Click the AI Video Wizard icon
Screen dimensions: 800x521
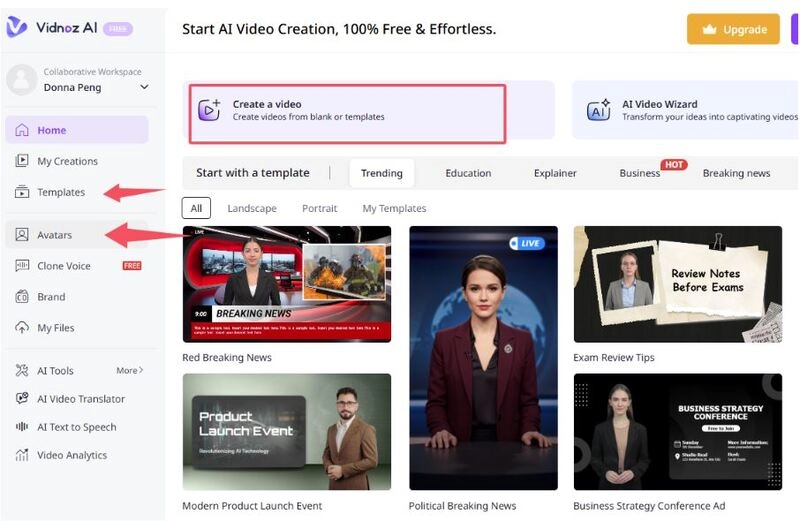598,110
